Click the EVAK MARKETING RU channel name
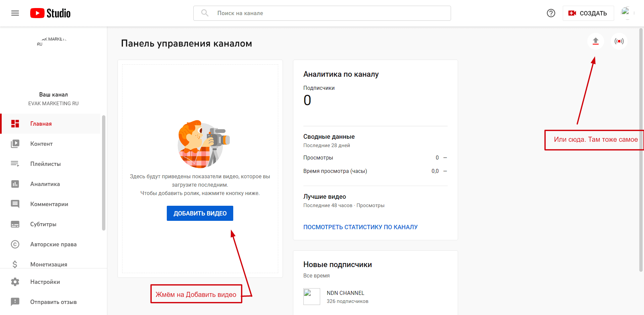 [53, 104]
